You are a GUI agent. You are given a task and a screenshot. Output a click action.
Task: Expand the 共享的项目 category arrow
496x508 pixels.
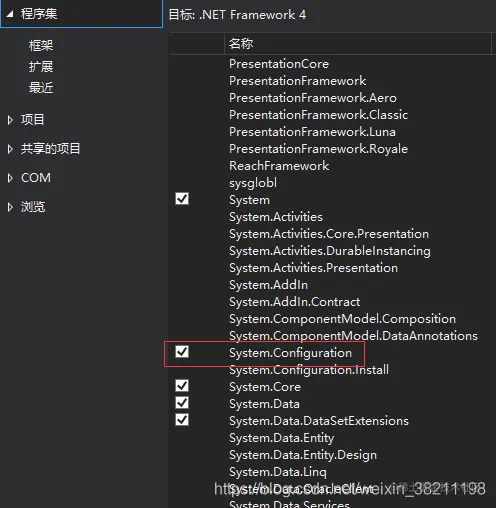[10, 149]
